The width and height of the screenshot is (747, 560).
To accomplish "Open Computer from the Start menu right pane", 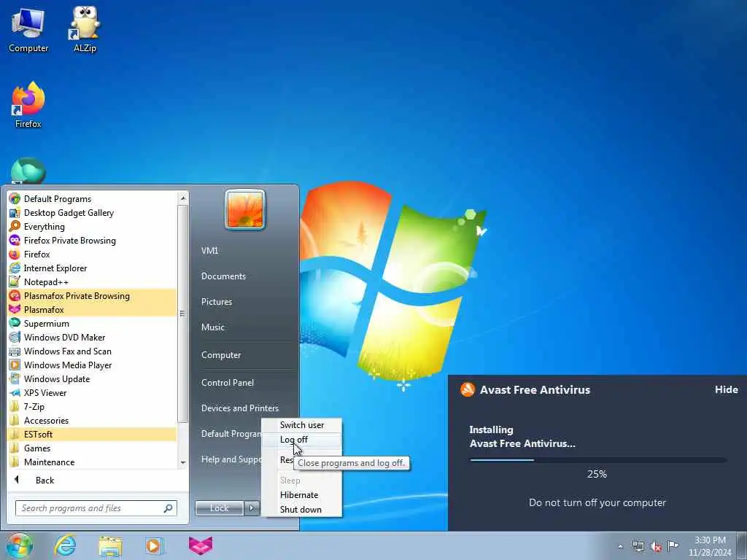I will (x=221, y=355).
